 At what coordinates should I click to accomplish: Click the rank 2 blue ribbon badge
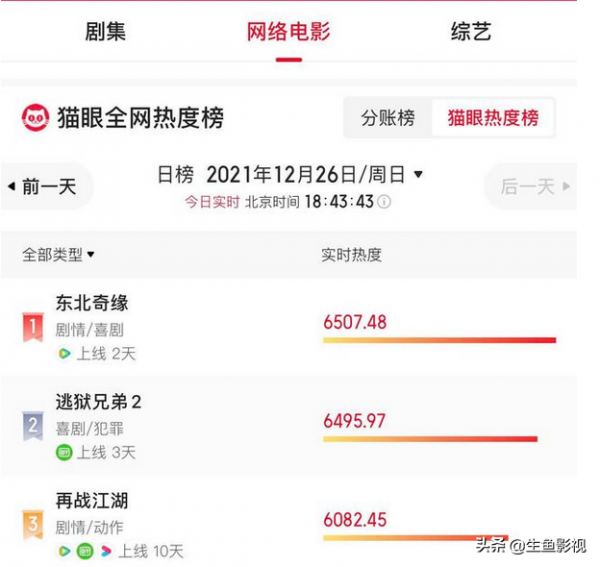click(33, 425)
